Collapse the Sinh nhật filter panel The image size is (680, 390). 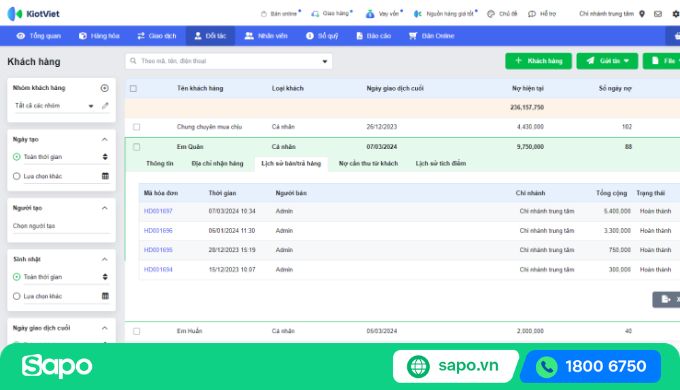point(105,259)
